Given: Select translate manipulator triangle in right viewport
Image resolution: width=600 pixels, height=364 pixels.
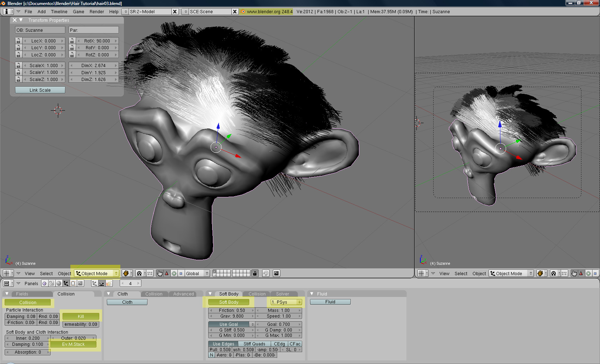Looking at the screenshot, I should point(581,273).
